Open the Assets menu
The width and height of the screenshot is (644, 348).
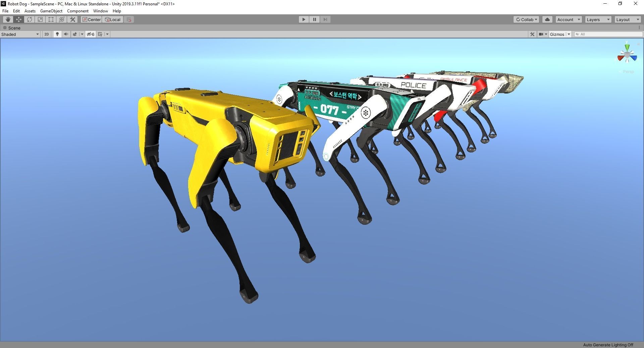(30, 11)
